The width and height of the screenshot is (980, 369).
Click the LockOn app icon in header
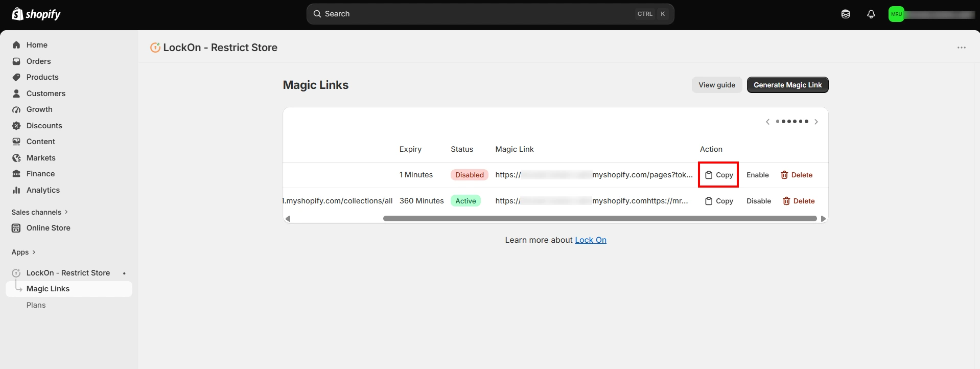[x=155, y=48]
